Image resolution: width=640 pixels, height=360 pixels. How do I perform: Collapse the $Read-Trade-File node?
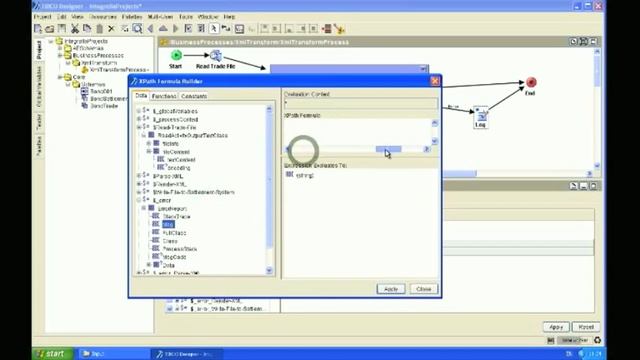point(139,127)
